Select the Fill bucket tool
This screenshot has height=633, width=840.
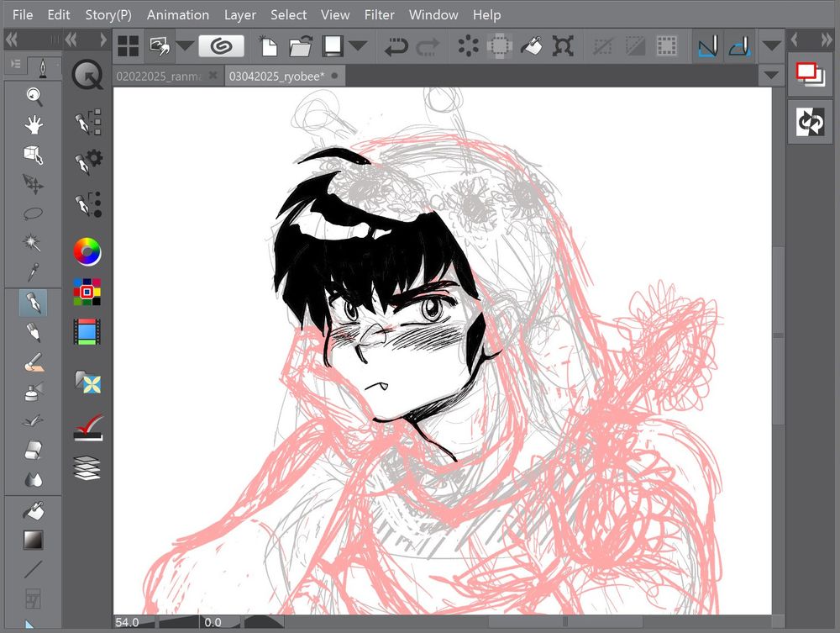coord(34,511)
